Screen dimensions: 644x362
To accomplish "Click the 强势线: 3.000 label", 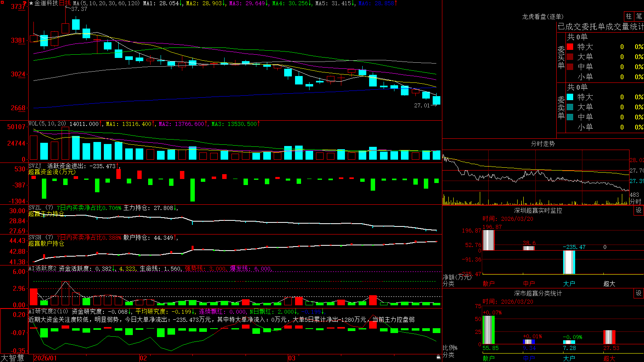I will click(x=206, y=269).
